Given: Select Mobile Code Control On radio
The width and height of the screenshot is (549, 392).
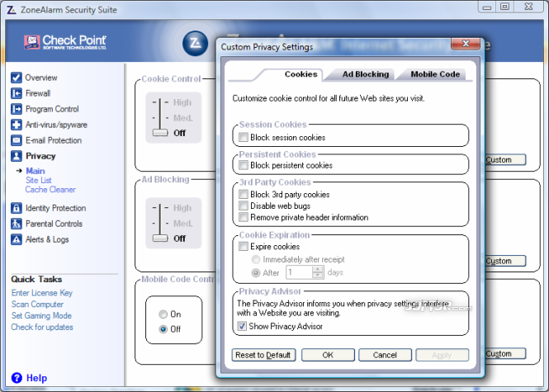Looking at the screenshot, I should [x=163, y=314].
